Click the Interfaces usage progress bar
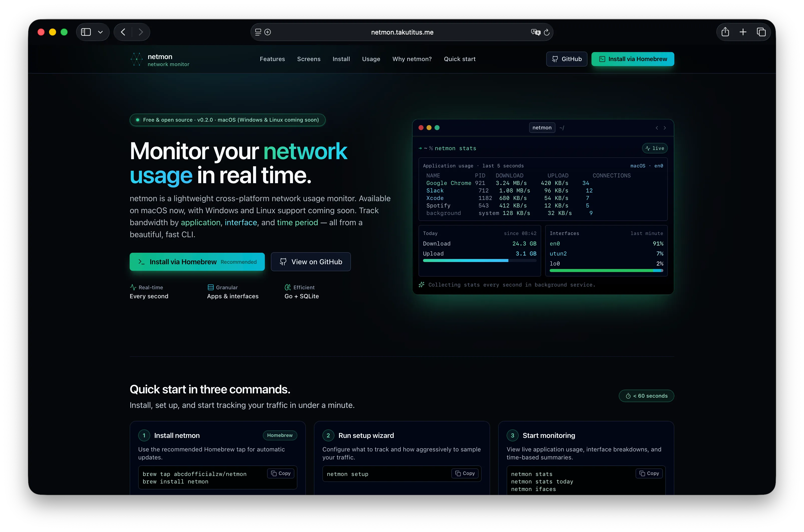Screen dimensions: 804x532 point(606,271)
